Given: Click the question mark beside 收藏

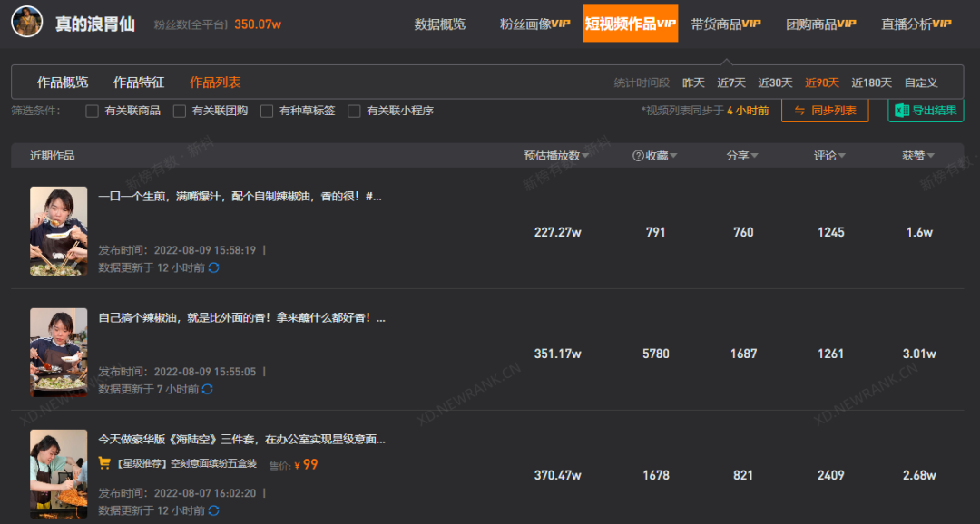Looking at the screenshot, I should (x=638, y=156).
